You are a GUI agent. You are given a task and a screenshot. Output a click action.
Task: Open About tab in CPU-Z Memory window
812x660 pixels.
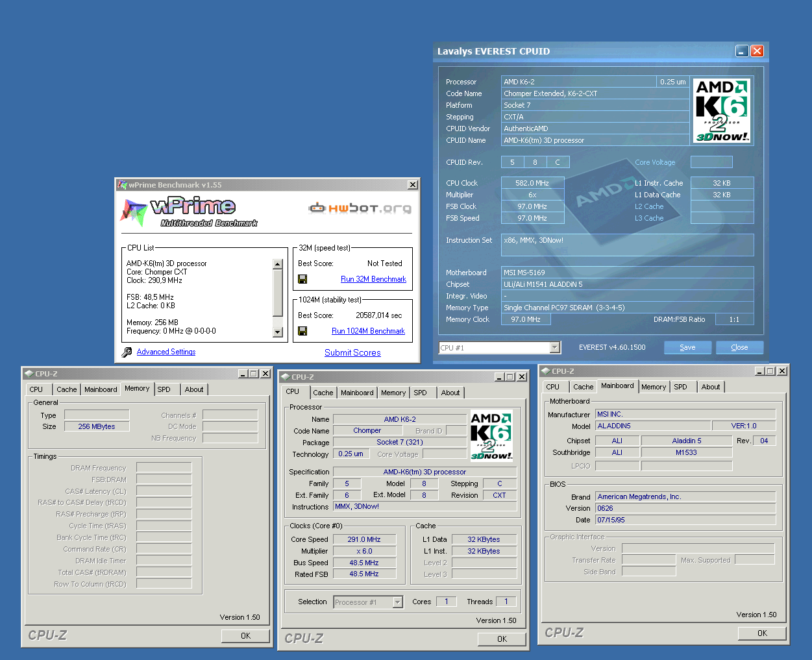click(194, 389)
